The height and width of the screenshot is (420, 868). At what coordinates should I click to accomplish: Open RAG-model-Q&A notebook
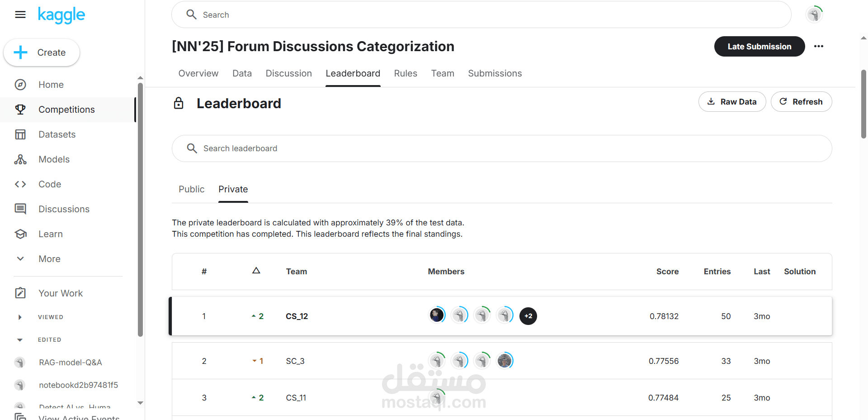[x=70, y=363]
